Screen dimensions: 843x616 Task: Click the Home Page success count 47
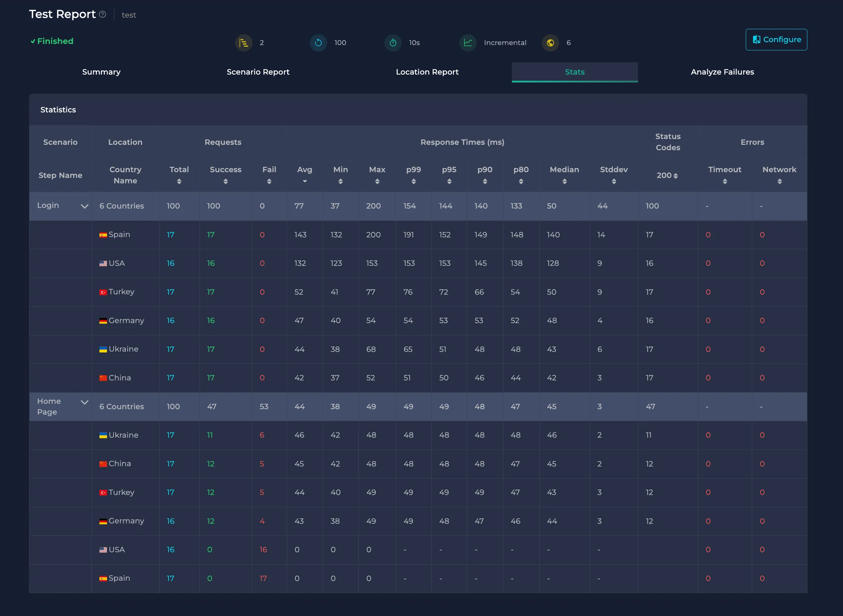click(x=212, y=406)
